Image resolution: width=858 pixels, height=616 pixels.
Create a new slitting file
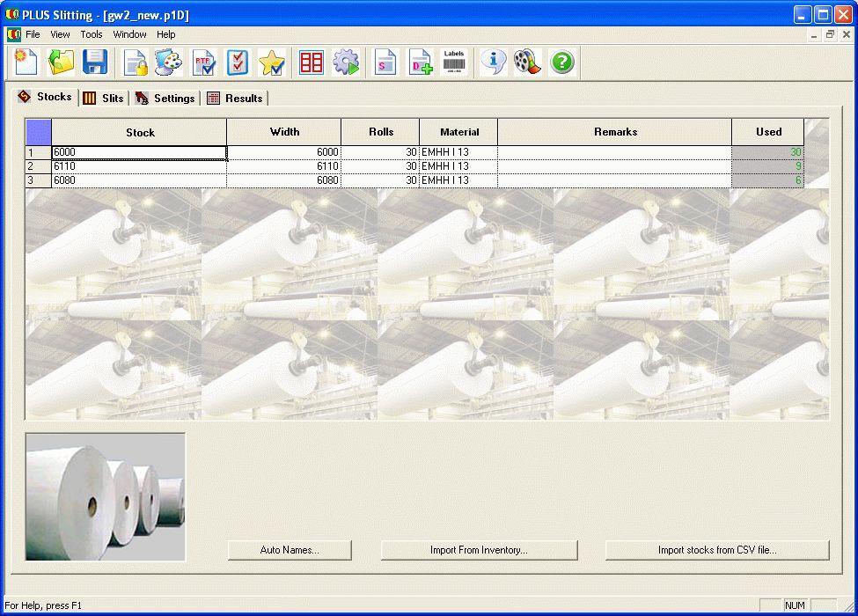(x=24, y=62)
